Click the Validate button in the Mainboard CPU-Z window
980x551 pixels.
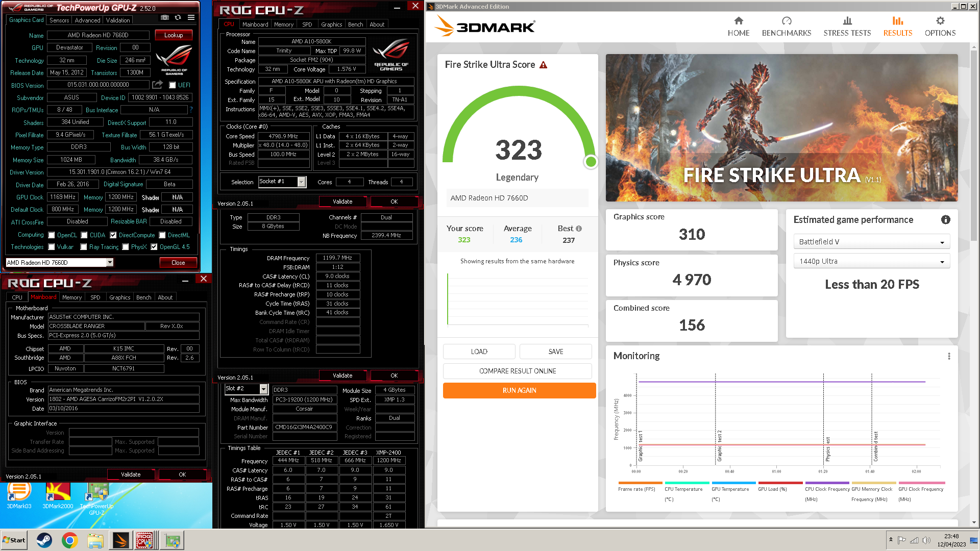click(x=131, y=474)
